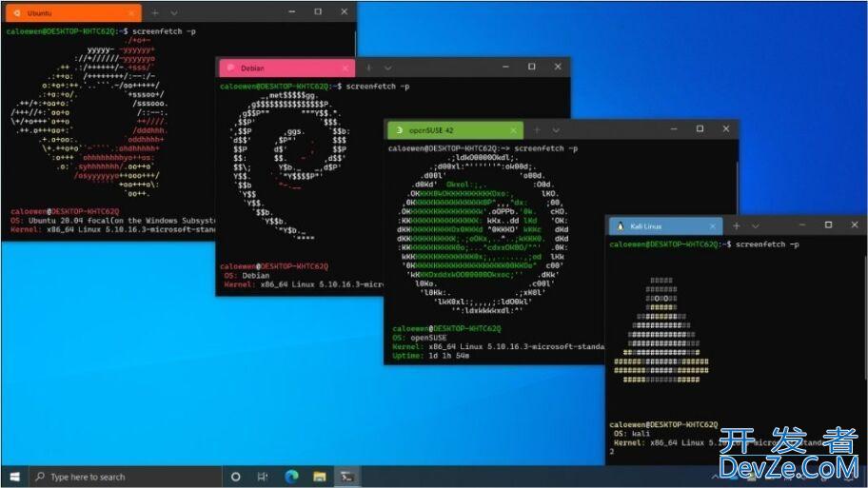Activate the Kali Linux tab

point(657,226)
